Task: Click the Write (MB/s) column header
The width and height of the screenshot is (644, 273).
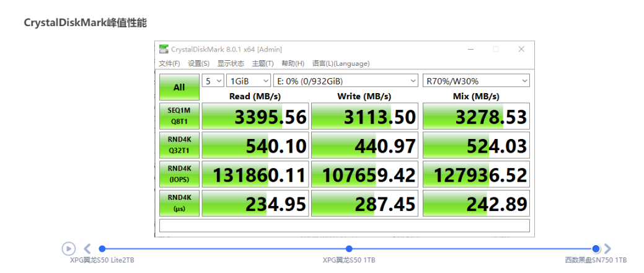Action: pyautogui.click(x=364, y=96)
